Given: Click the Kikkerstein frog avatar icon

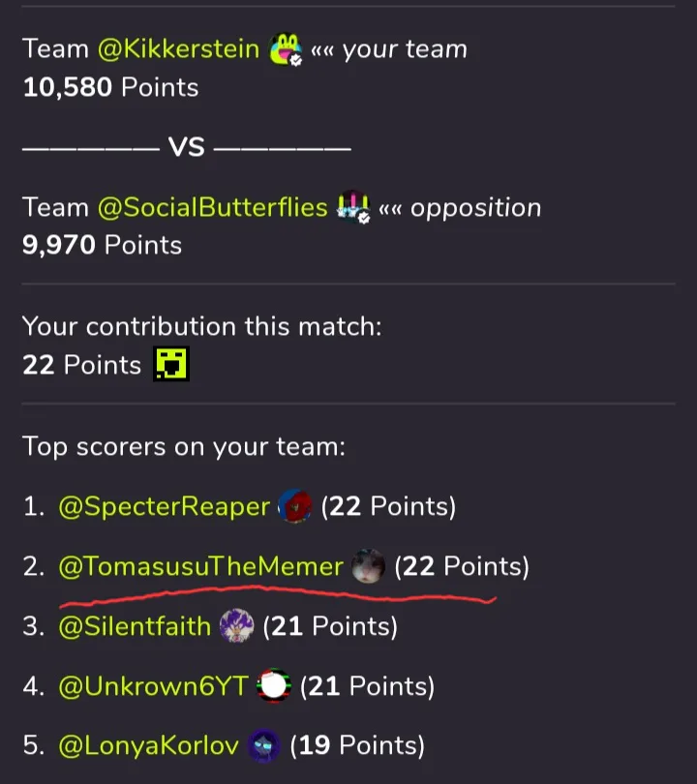Looking at the screenshot, I should (287, 49).
